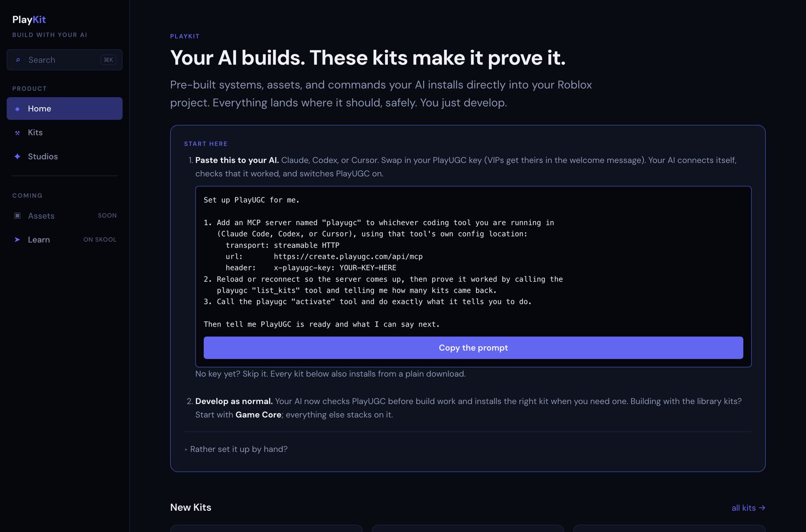Open the Assets sidebar item
The height and width of the screenshot is (532, 806).
64,216
